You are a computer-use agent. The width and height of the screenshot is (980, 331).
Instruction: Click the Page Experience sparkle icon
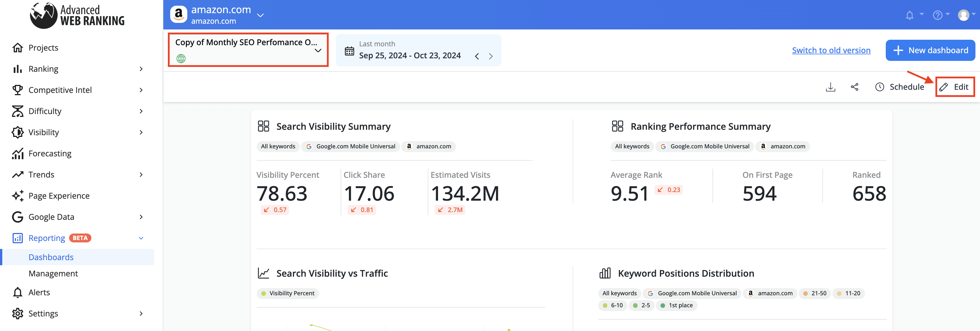(x=17, y=196)
